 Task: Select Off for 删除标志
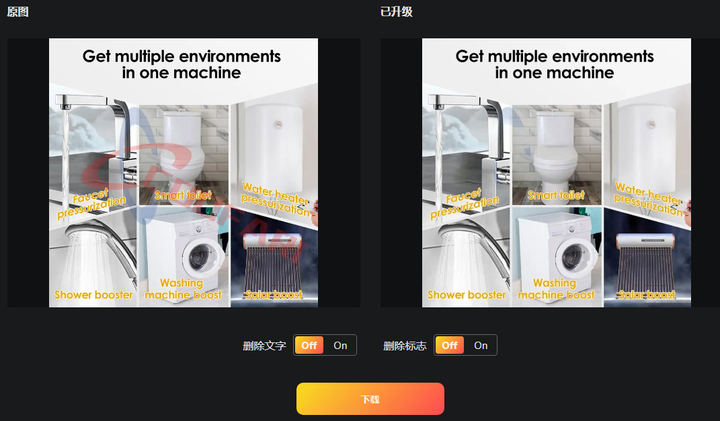coord(450,345)
